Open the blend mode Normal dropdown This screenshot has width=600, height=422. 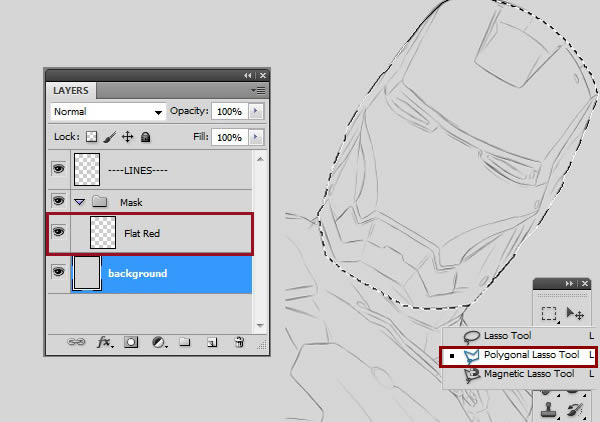tap(108, 112)
